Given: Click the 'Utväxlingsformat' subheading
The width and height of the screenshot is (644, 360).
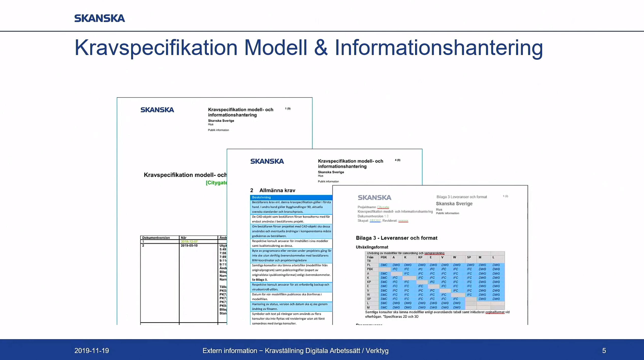Looking at the screenshot, I should 372,247.
